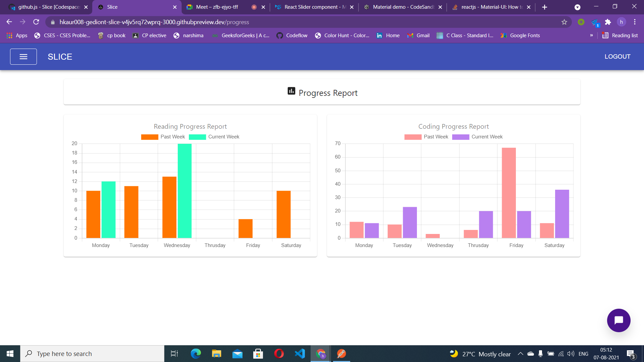This screenshot has height=362, width=644.
Task: Bookmark this page with the star icon
Action: tap(564, 22)
